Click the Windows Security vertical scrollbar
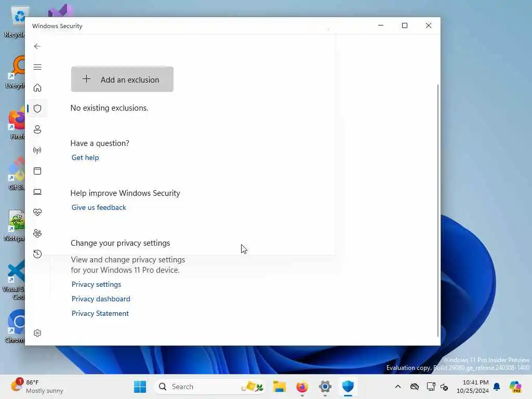The width and height of the screenshot is (532, 399). (437, 210)
